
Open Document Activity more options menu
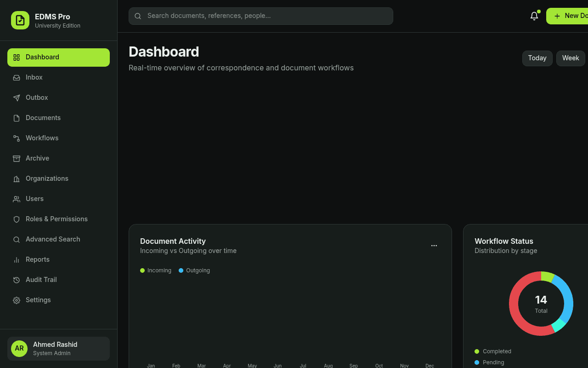pyautogui.click(x=434, y=246)
